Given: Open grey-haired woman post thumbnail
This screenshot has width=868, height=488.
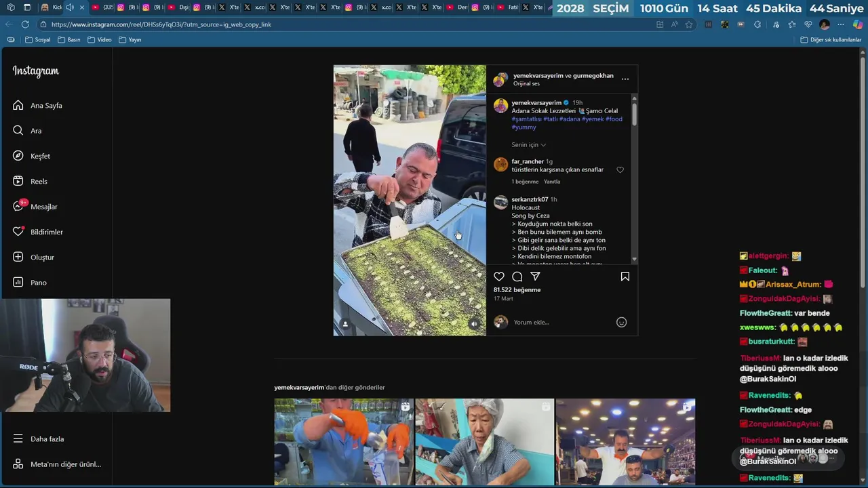Looking at the screenshot, I should point(484,442).
